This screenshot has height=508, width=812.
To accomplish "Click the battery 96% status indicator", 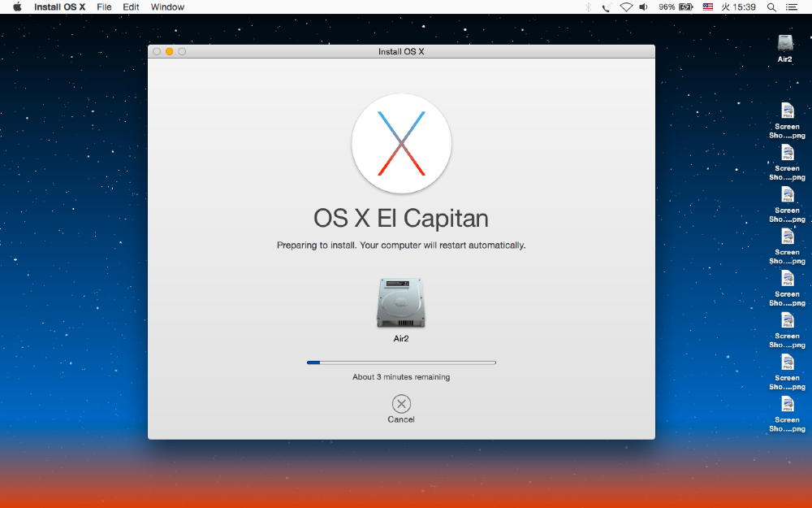I will [676, 7].
